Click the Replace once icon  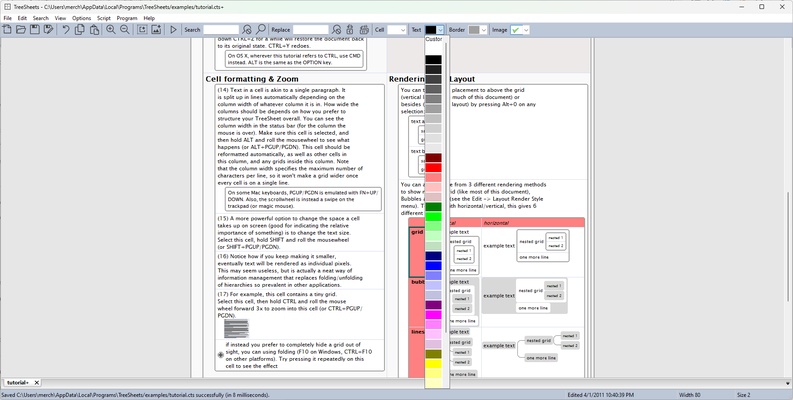pos(350,30)
